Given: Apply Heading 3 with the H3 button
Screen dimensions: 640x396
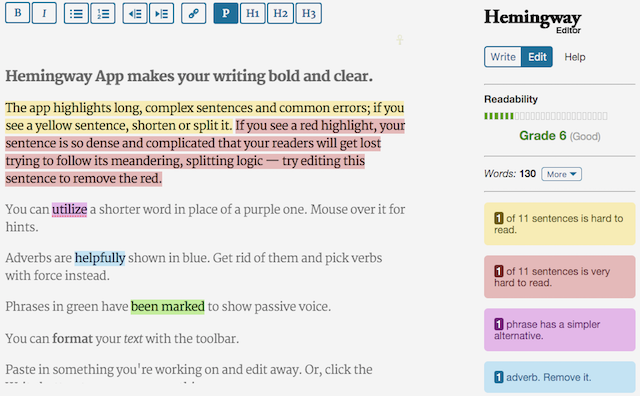Looking at the screenshot, I should click(x=309, y=13).
